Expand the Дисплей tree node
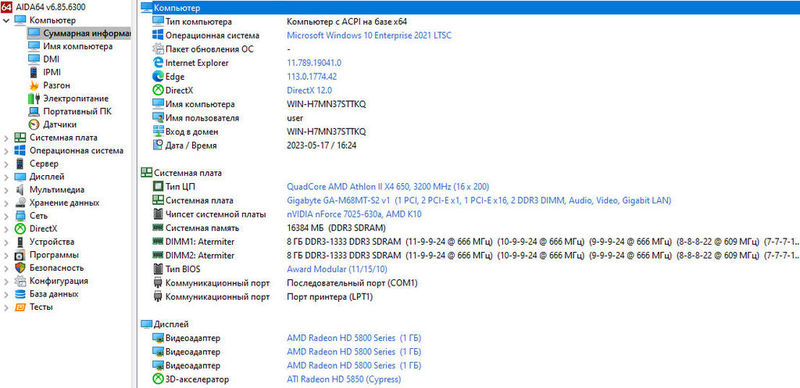Viewport: 800px width, 388px height. tap(6, 177)
